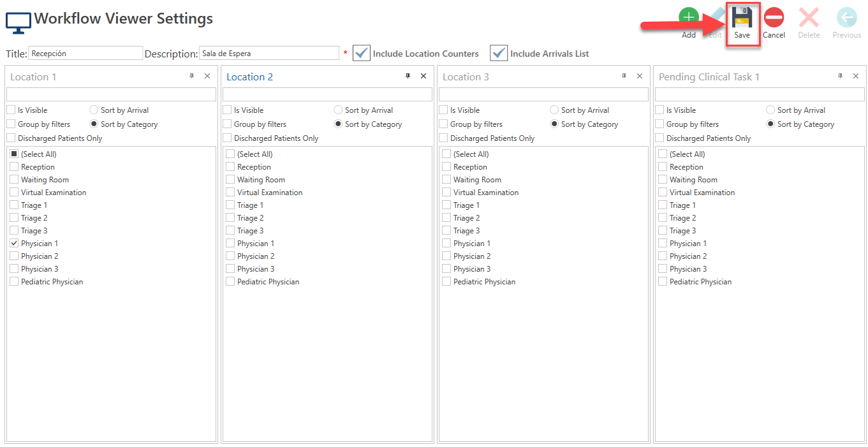Pin the Location 3 panel
The height and width of the screenshot is (447, 868).
[x=624, y=76]
